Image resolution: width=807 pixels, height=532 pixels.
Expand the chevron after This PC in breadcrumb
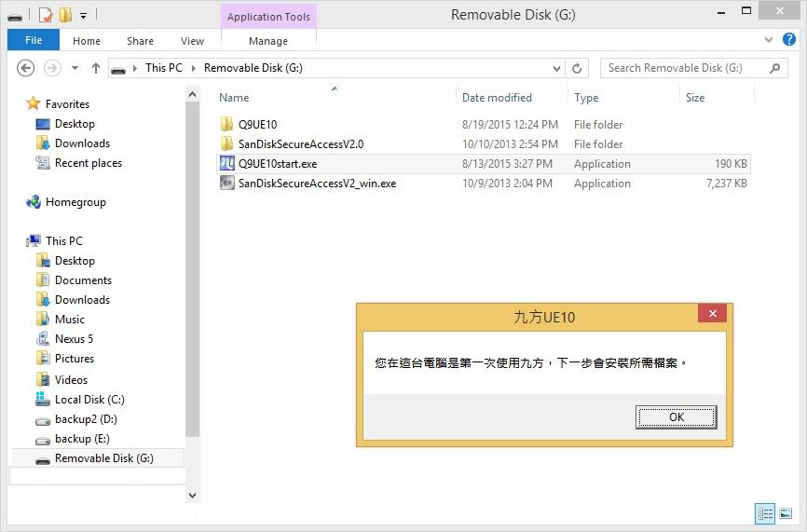[194, 68]
